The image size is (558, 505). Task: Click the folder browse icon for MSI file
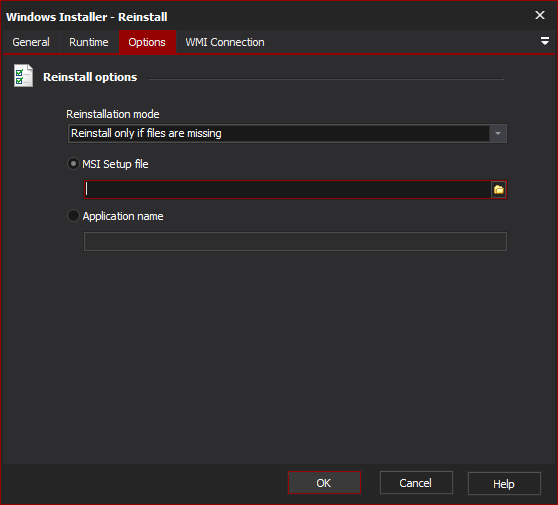click(x=499, y=190)
